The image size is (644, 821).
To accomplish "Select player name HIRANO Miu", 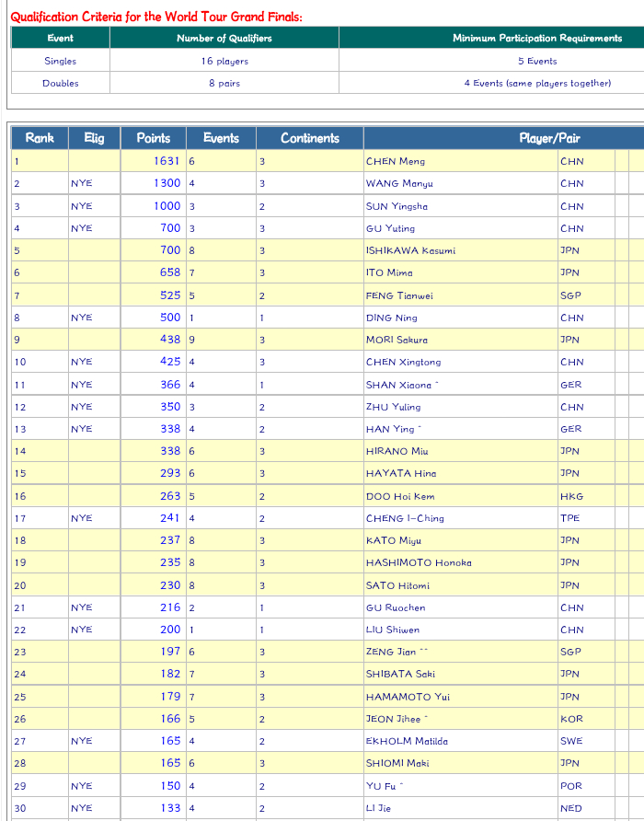I will 397,451.
